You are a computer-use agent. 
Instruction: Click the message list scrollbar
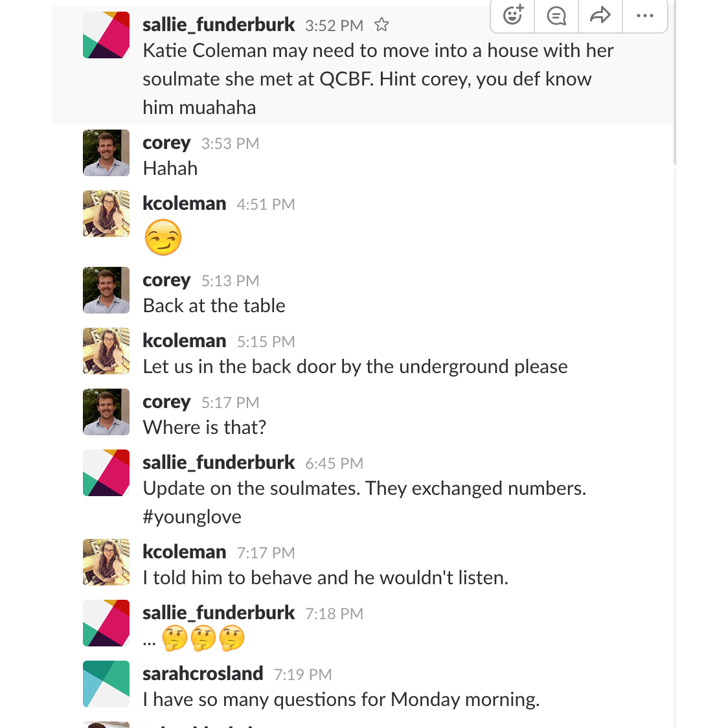point(675,84)
